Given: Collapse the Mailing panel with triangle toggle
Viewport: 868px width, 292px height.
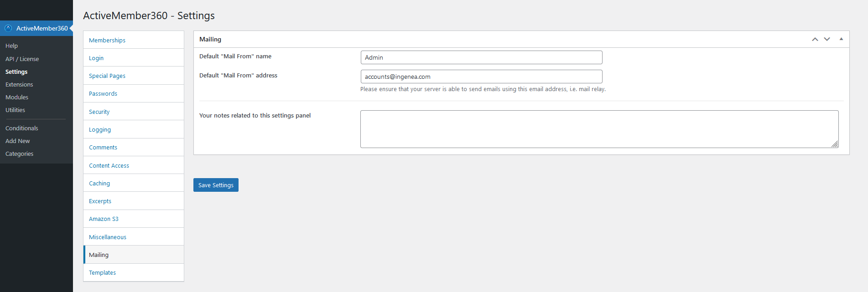Looking at the screenshot, I should click(x=841, y=39).
